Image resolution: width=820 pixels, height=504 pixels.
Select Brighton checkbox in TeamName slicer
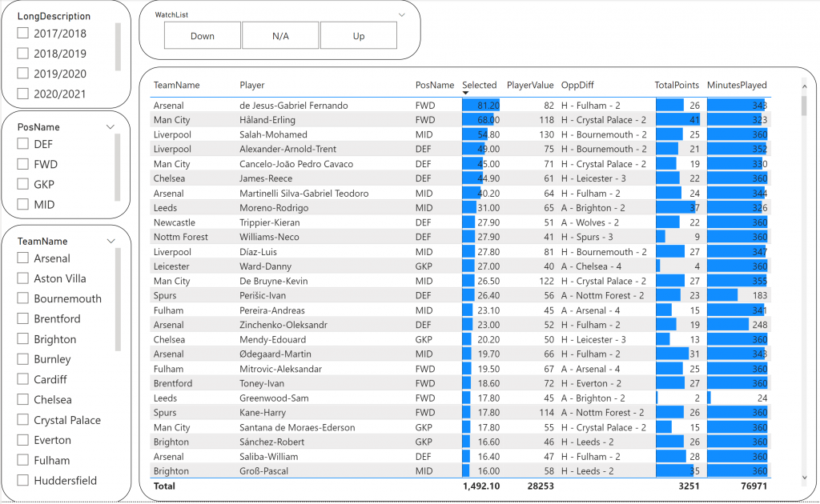[x=22, y=339]
